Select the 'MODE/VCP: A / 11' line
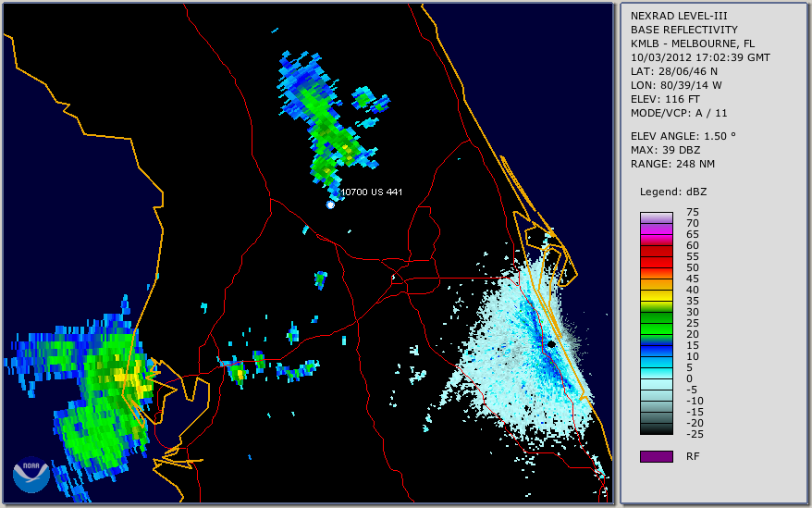 coord(679,113)
